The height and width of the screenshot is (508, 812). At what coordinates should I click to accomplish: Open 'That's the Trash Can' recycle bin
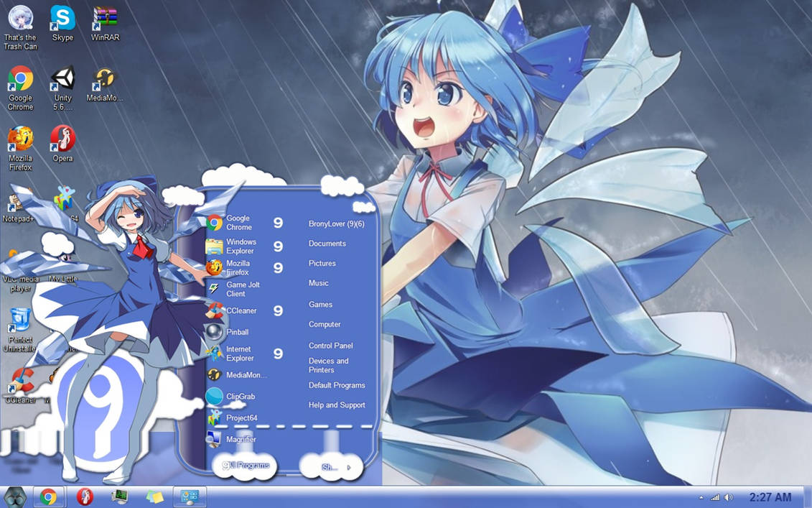(20, 18)
